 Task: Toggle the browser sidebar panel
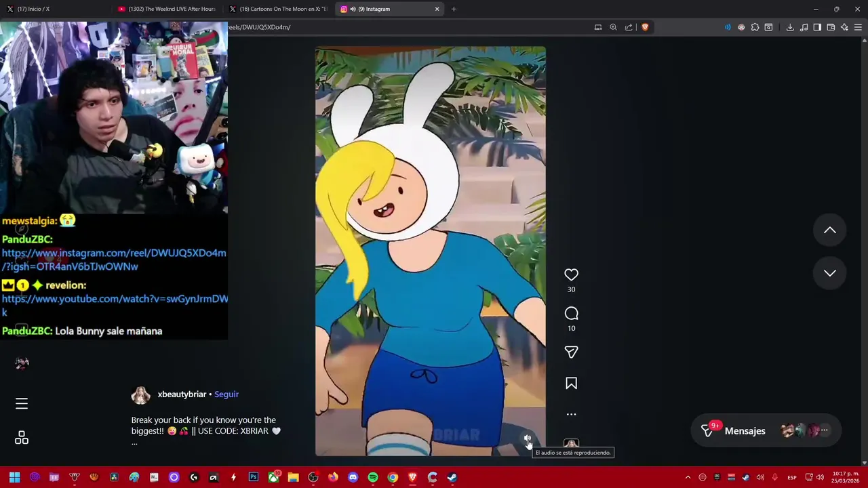click(x=817, y=27)
